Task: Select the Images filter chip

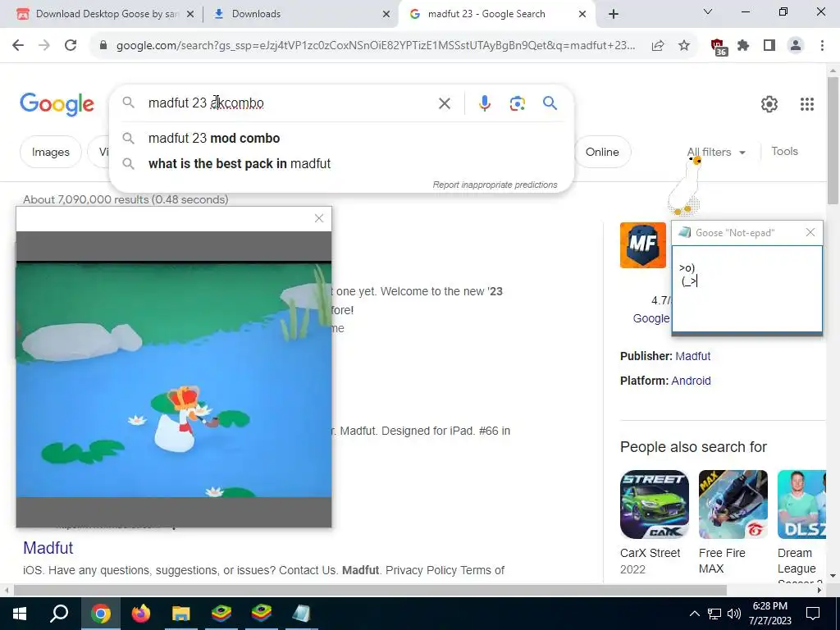Action: point(50,152)
